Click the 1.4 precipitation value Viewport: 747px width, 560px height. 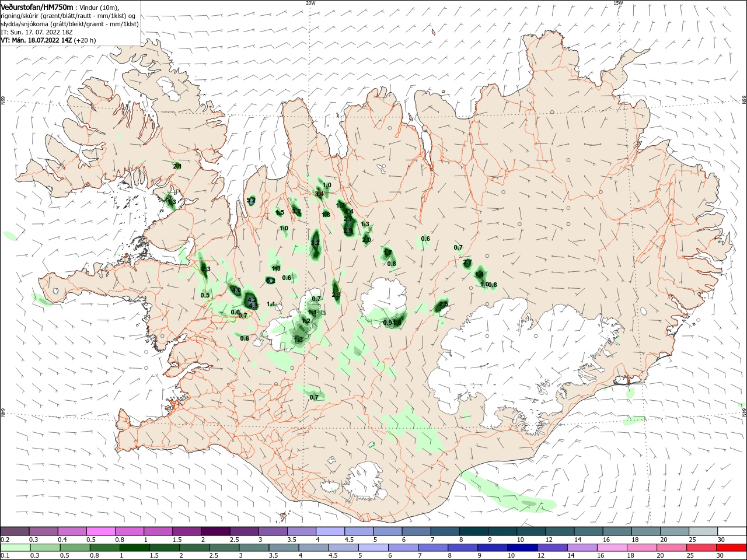[x=479, y=274]
